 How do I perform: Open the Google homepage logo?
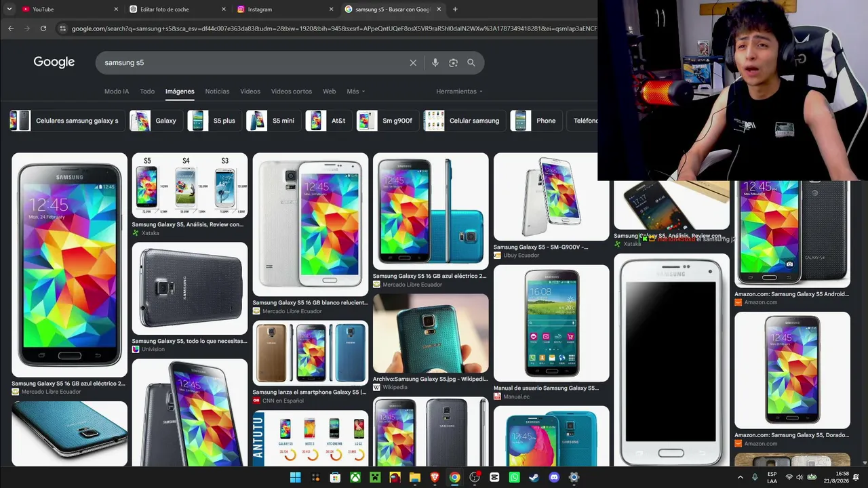pyautogui.click(x=54, y=62)
